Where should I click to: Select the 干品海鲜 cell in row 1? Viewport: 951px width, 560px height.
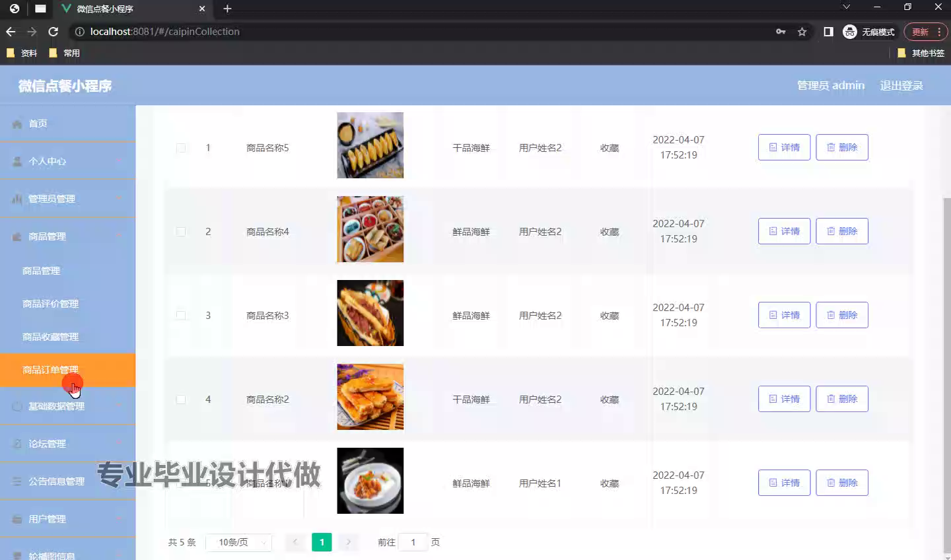[x=471, y=148]
